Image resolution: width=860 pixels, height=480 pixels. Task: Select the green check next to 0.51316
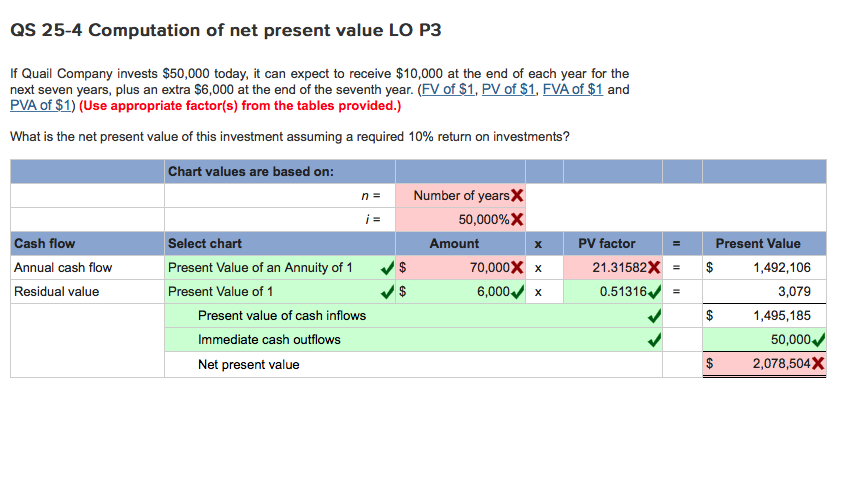(654, 292)
